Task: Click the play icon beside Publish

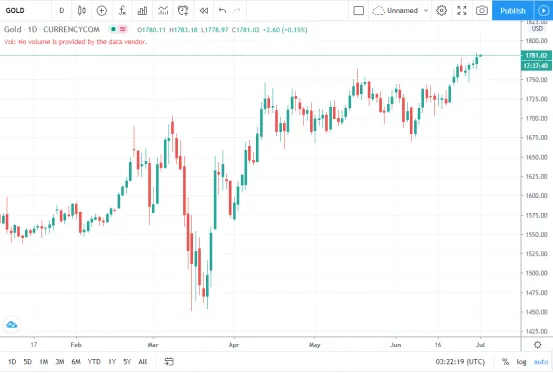Action: pos(543,11)
